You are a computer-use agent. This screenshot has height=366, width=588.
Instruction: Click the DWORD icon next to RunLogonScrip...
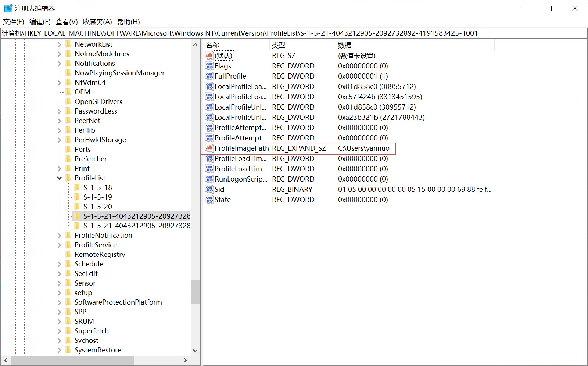pyautogui.click(x=209, y=179)
